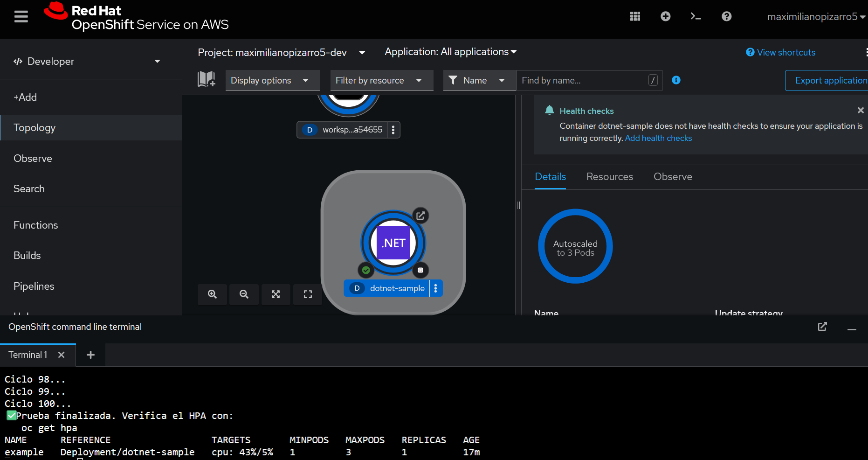Add a new terminal tab

pos(90,355)
